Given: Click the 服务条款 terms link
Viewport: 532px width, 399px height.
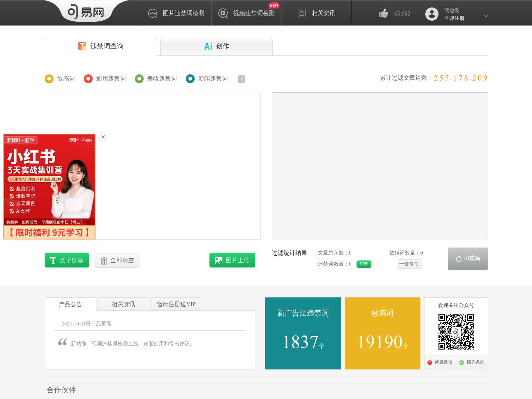Looking at the screenshot, I should click(x=472, y=362).
